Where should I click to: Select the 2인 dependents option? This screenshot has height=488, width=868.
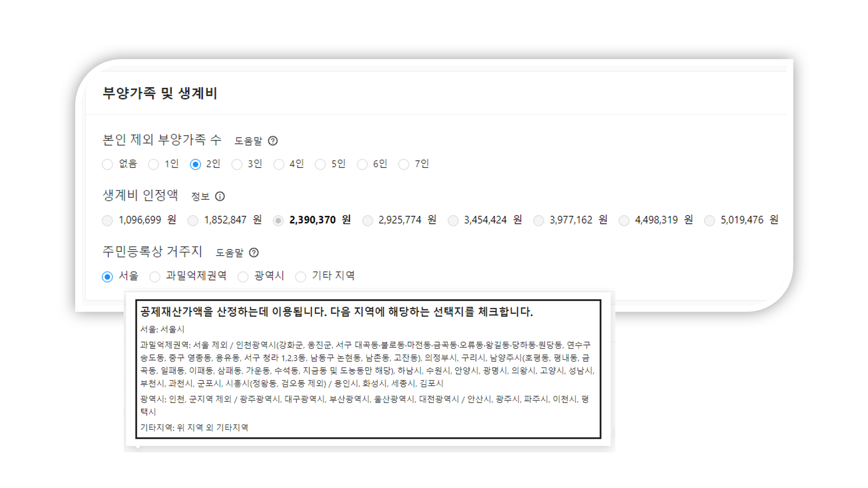pyautogui.click(x=195, y=164)
